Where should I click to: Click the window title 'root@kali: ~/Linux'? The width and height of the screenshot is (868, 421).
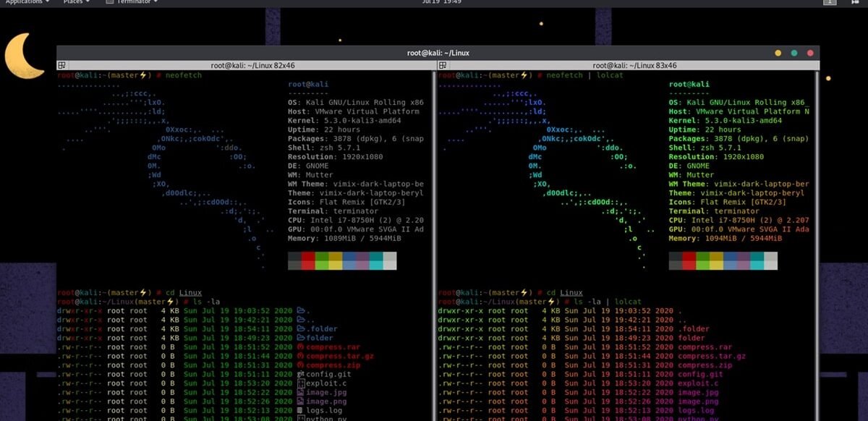click(438, 53)
